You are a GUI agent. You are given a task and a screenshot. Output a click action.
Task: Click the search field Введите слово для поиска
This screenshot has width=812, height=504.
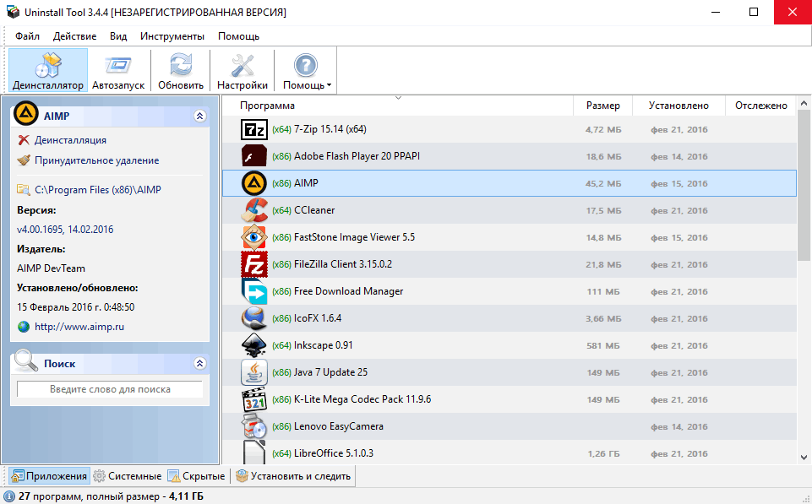click(x=110, y=389)
